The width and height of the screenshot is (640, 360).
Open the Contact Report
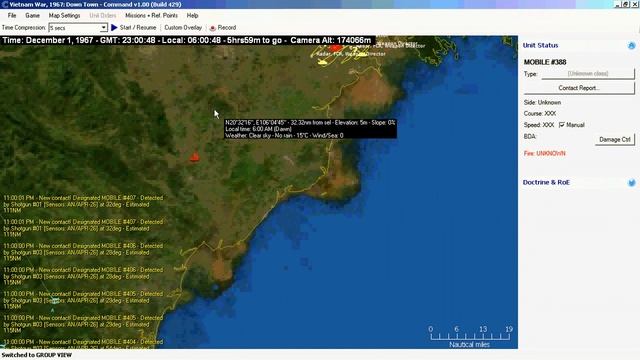(579, 88)
